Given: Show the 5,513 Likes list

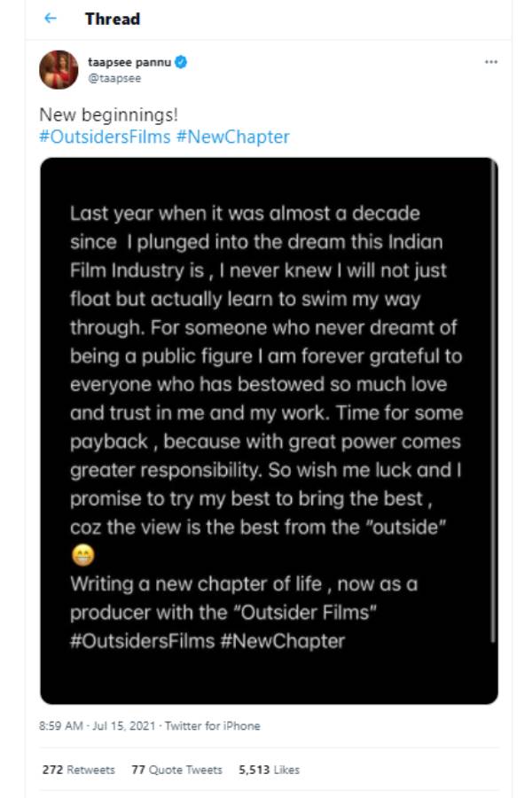Looking at the screenshot, I should point(269,770).
